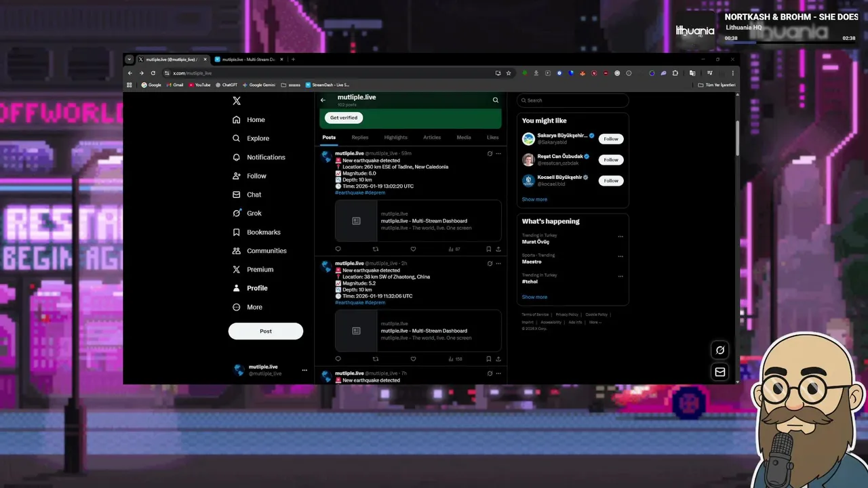The height and width of the screenshot is (488, 868).
Task: Click the Get verified button
Action: (x=344, y=118)
